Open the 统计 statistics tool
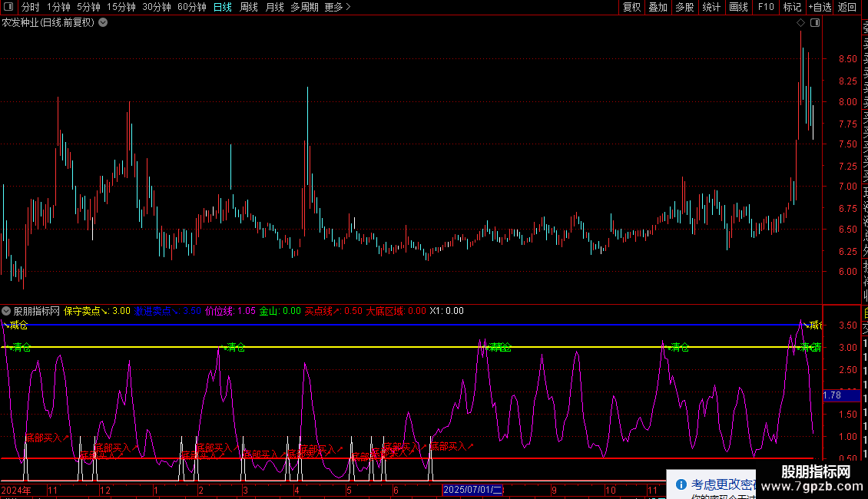The width and height of the screenshot is (868, 499). 711,7
